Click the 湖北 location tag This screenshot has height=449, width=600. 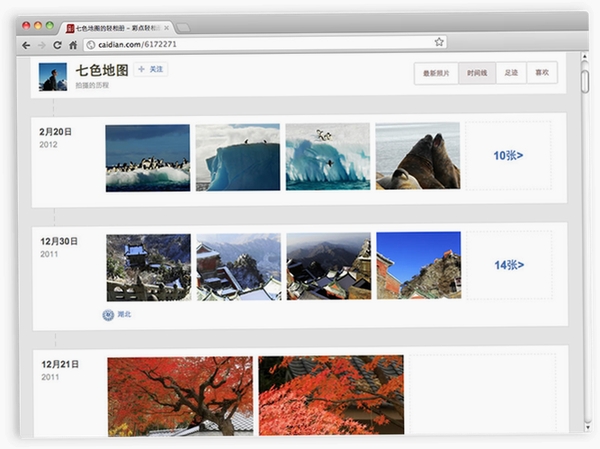point(124,314)
